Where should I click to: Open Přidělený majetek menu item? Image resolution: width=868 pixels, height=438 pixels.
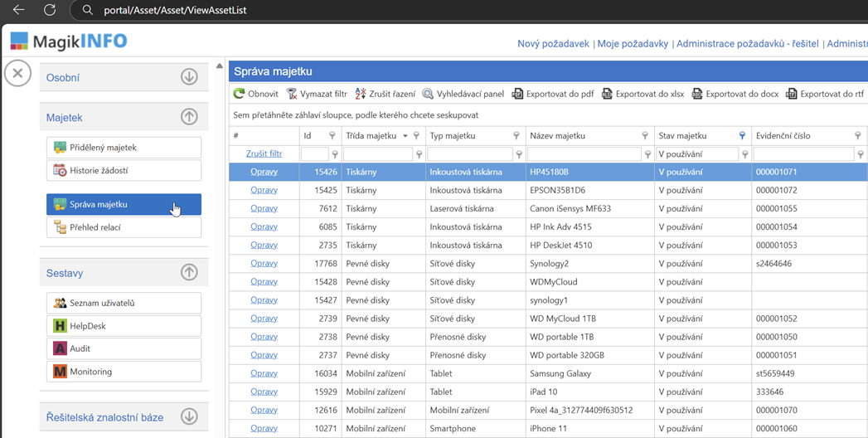click(124, 148)
